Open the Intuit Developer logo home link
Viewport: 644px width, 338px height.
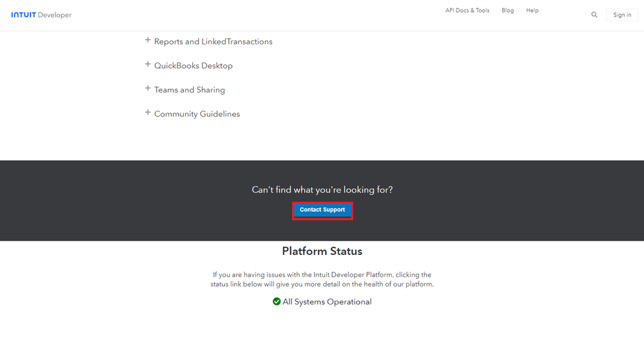[x=41, y=15]
